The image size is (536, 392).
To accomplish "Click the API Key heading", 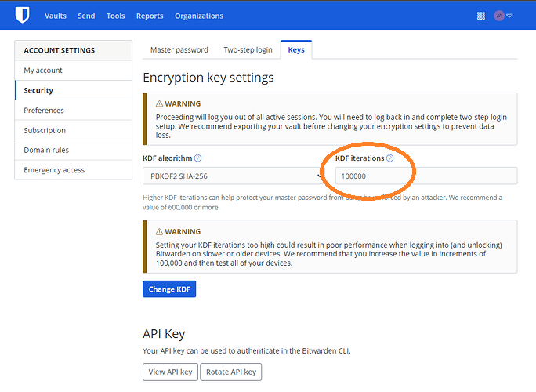I will click(x=164, y=333).
